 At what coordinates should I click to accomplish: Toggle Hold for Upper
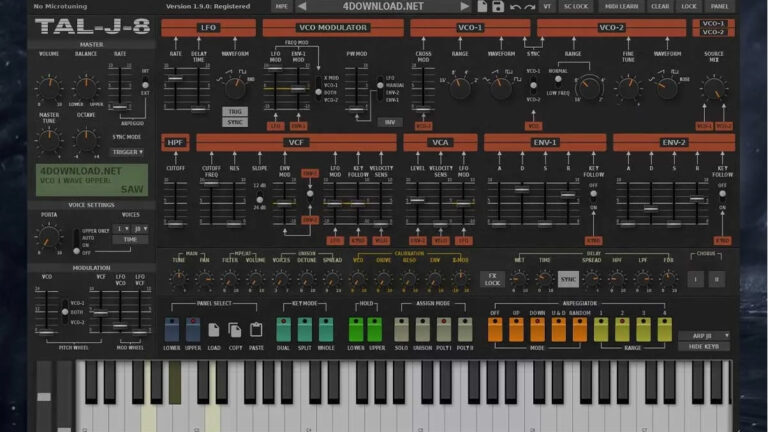375,329
